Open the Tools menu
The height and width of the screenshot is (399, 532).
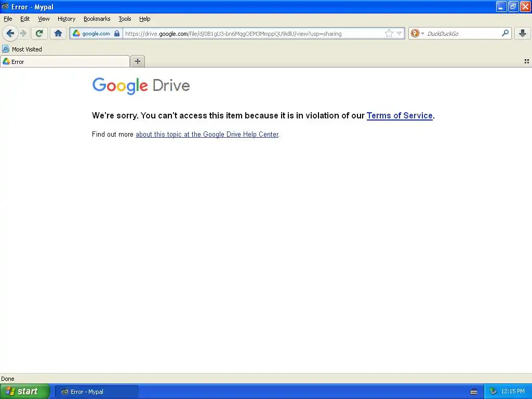(125, 19)
